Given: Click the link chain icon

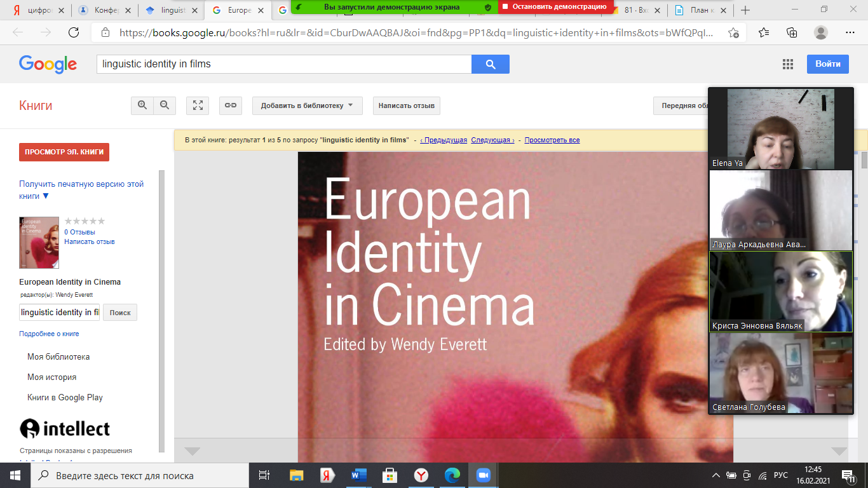Looking at the screenshot, I should [x=231, y=105].
